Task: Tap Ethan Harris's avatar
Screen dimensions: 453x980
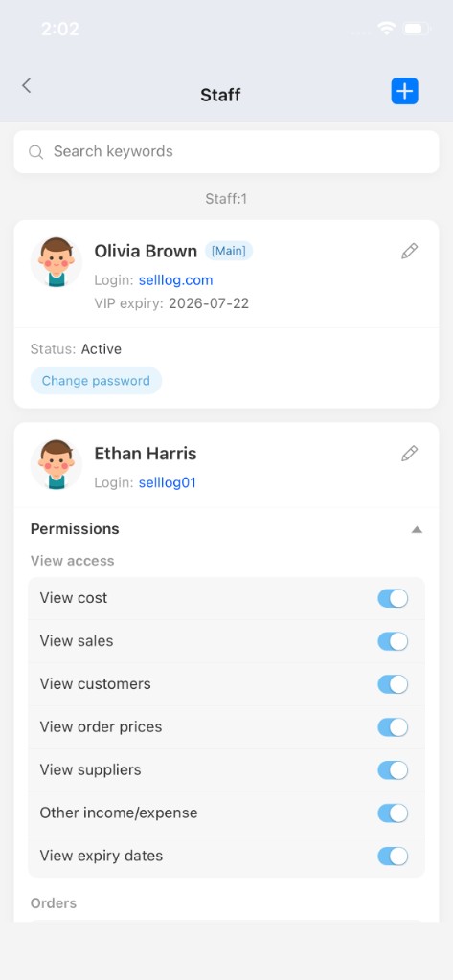Action: (57, 464)
